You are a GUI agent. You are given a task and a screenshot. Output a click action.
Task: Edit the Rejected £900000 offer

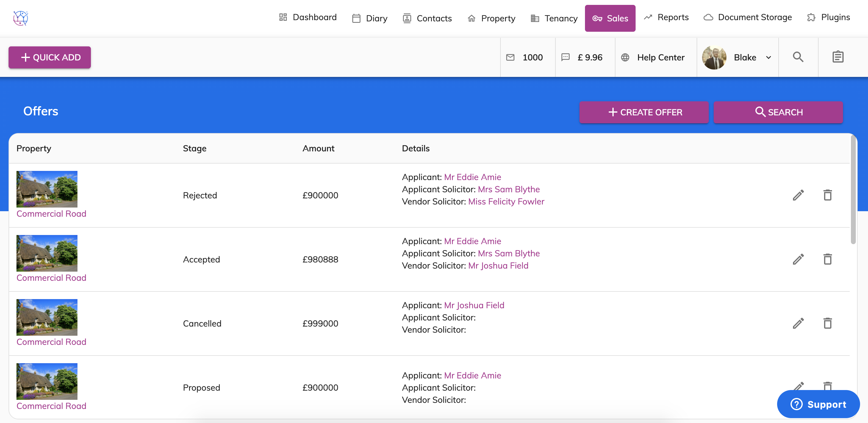coord(798,195)
